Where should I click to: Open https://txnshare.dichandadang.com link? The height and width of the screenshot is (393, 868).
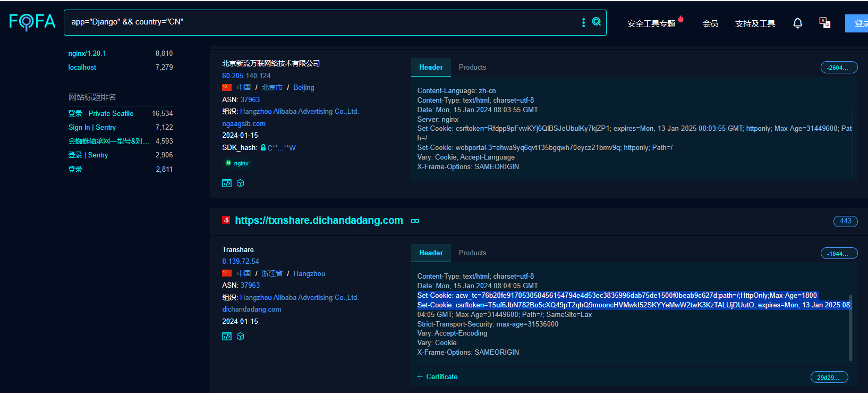319,221
